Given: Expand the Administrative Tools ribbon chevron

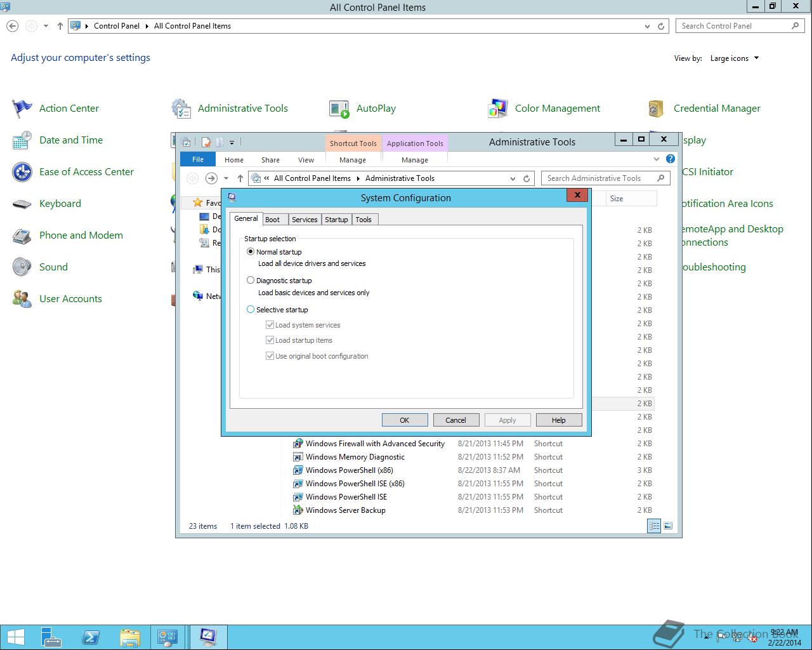Looking at the screenshot, I should (x=657, y=159).
